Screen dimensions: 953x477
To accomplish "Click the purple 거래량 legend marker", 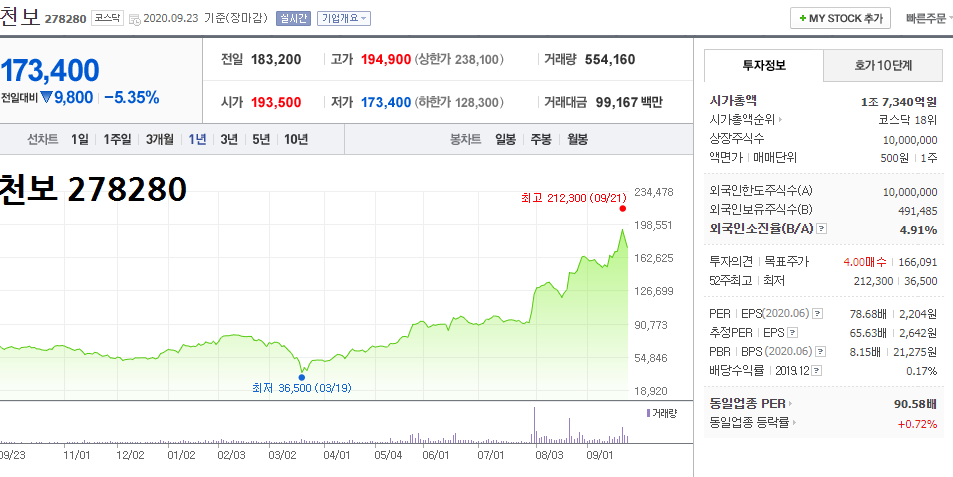I will click(x=648, y=413).
